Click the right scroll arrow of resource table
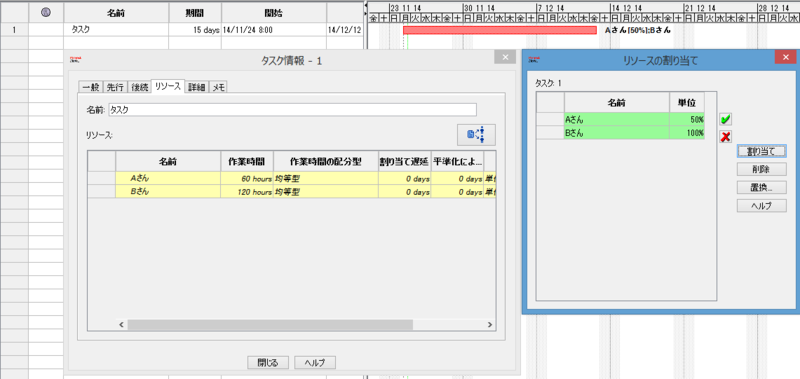The height and width of the screenshot is (379, 800). pos(489,324)
